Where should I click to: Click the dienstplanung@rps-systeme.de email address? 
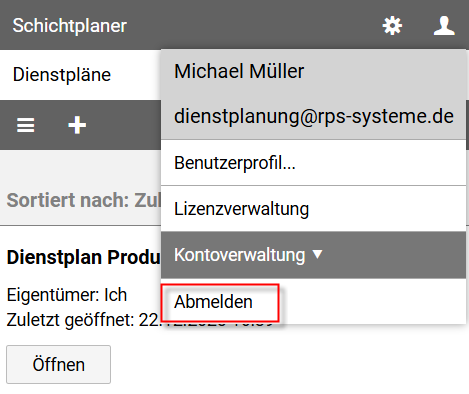point(314,116)
